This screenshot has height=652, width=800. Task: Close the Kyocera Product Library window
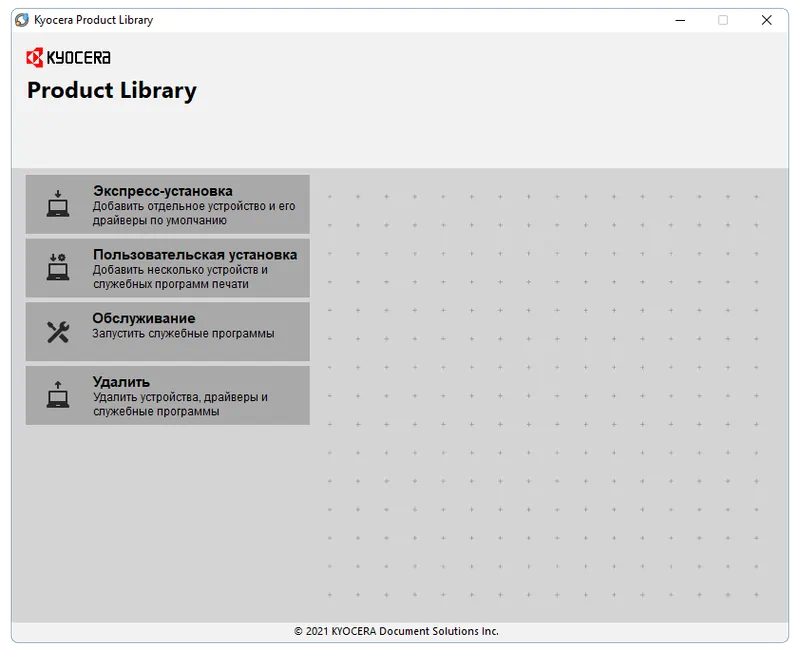coord(766,20)
